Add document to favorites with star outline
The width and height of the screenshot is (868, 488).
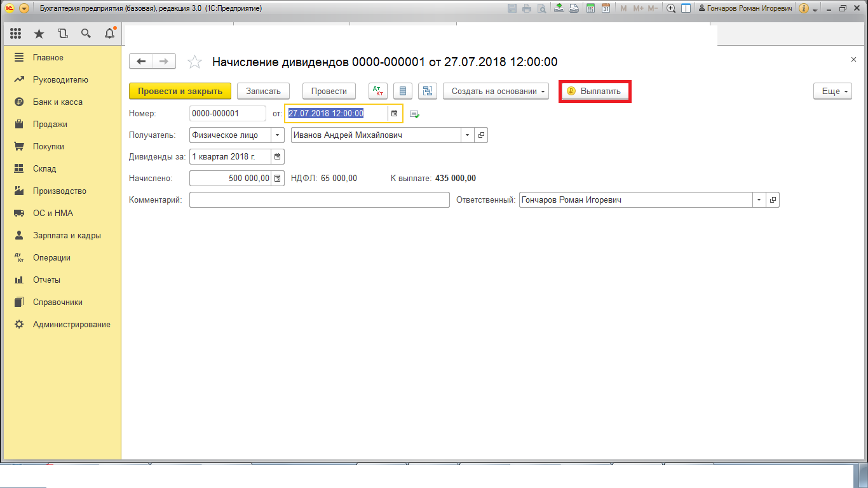pyautogui.click(x=194, y=62)
